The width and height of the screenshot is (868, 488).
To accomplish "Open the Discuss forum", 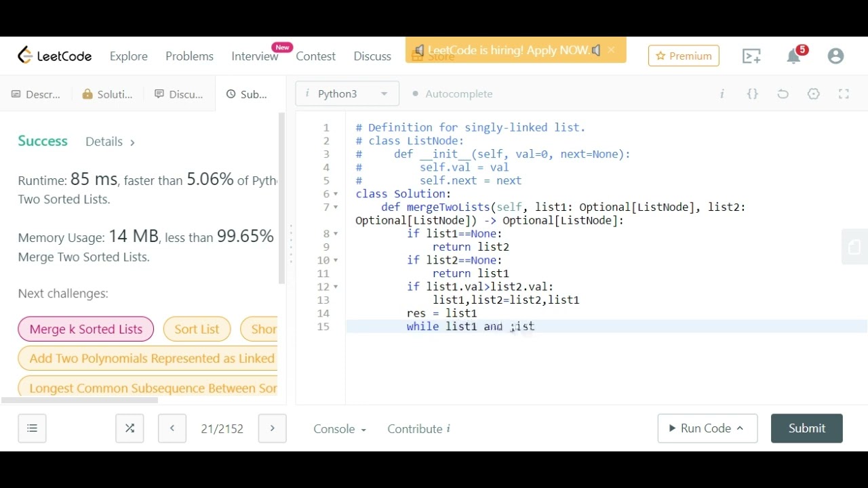I will coord(372,56).
